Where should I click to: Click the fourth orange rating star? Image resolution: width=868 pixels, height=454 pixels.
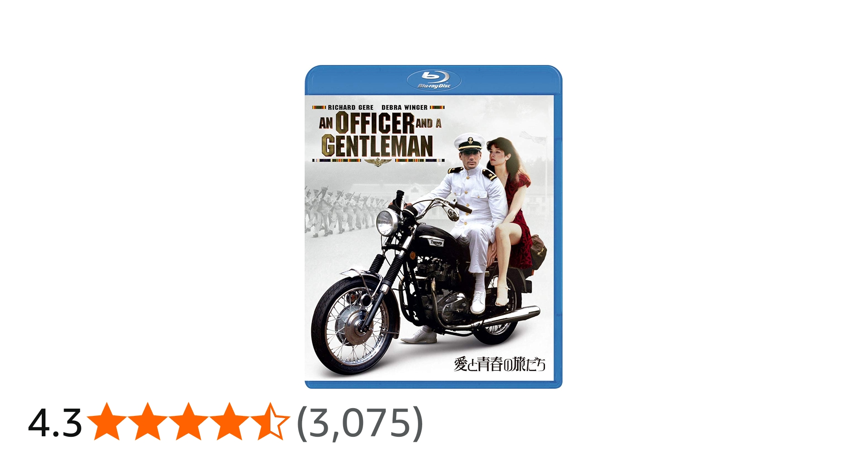[229, 421]
